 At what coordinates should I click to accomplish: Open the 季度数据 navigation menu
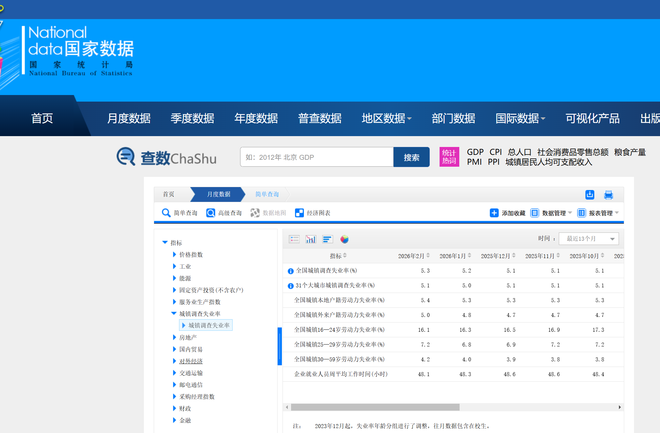pyautogui.click(x=190, y=118)
